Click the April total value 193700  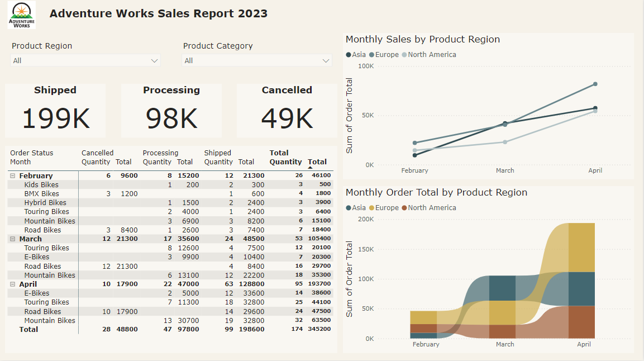[x=319, y=284]
